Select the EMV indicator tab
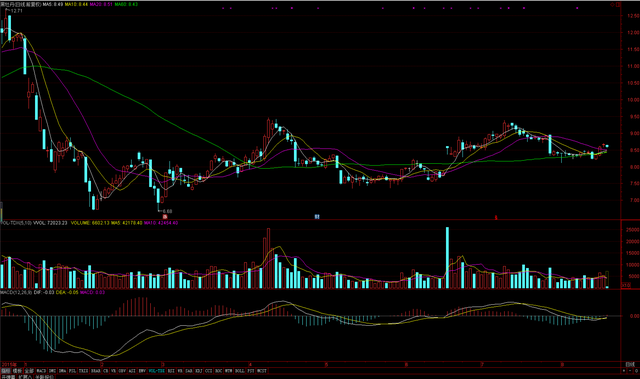This screenshot has width=640, height=379. pos(142,371)
